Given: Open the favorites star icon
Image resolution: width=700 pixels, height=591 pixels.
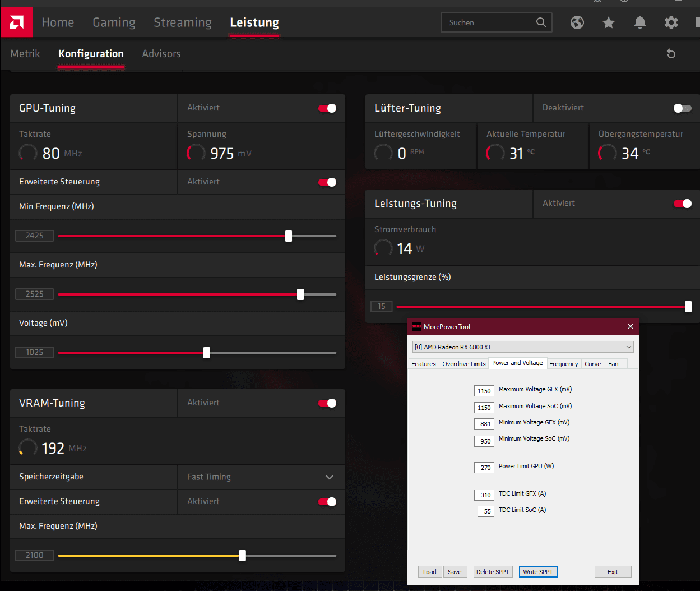Looking at the screenshot, I should pyautogui.click(x=609, y=22).
